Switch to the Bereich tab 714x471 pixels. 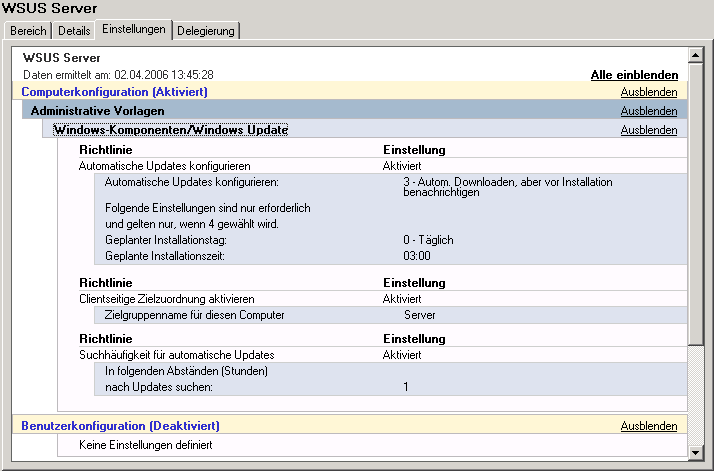(28, 31)
